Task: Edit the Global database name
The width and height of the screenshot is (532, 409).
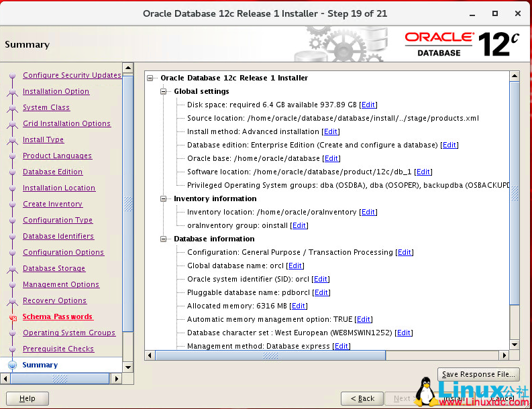Action: coord(295,266)
